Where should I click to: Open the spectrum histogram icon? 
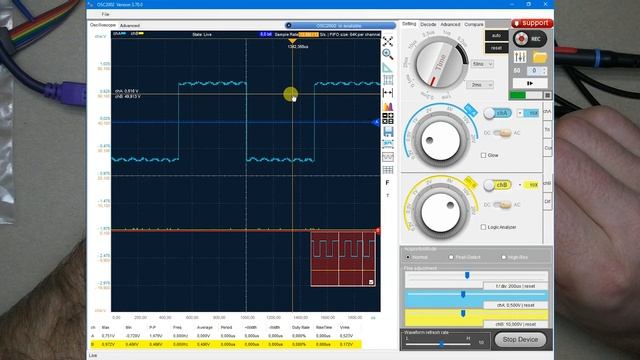point(388,106)
